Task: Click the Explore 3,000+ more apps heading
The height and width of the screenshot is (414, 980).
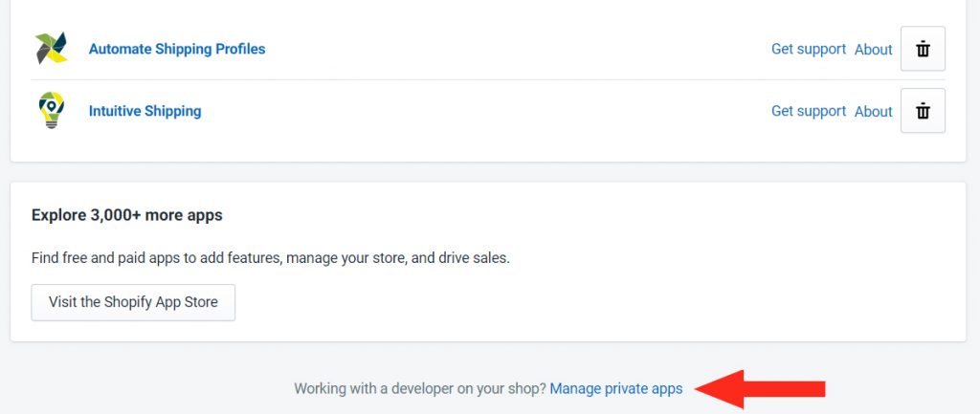Action: coord(127,215)
